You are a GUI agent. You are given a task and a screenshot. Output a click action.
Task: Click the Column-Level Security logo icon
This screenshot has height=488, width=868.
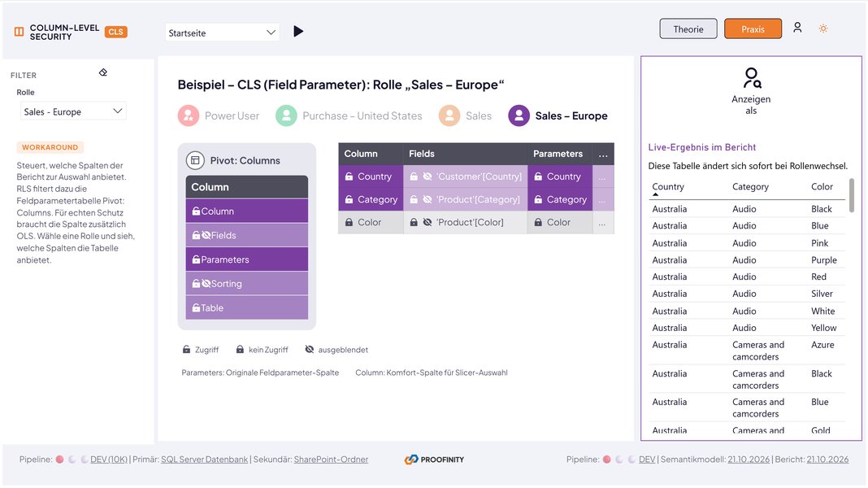[x=19, y=32]
